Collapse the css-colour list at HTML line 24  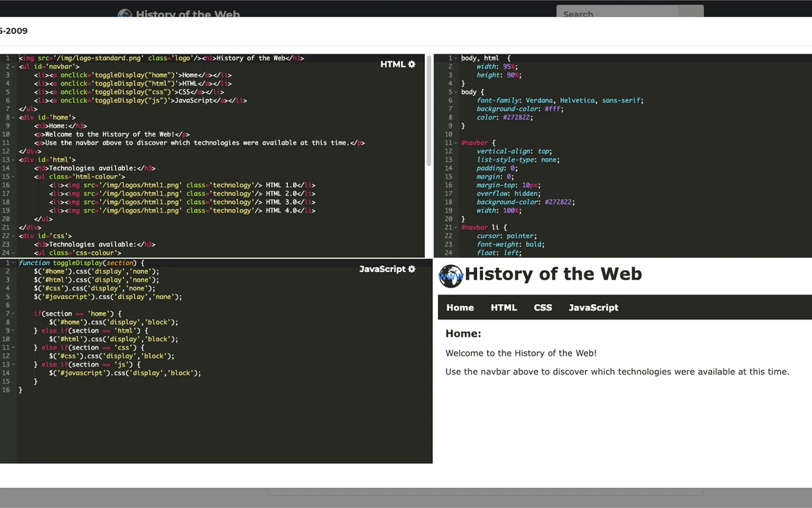pyautogui.click(x=14, y=253)
